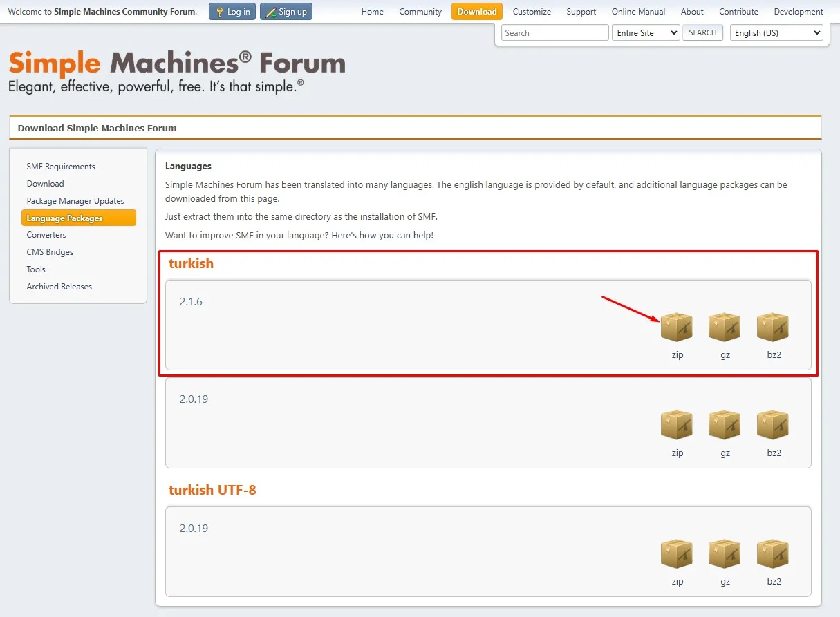Download the turkish UTF-8 zip package icon
Screen dimensions: 840x617
pyautogui.click(x=677, y=554)
